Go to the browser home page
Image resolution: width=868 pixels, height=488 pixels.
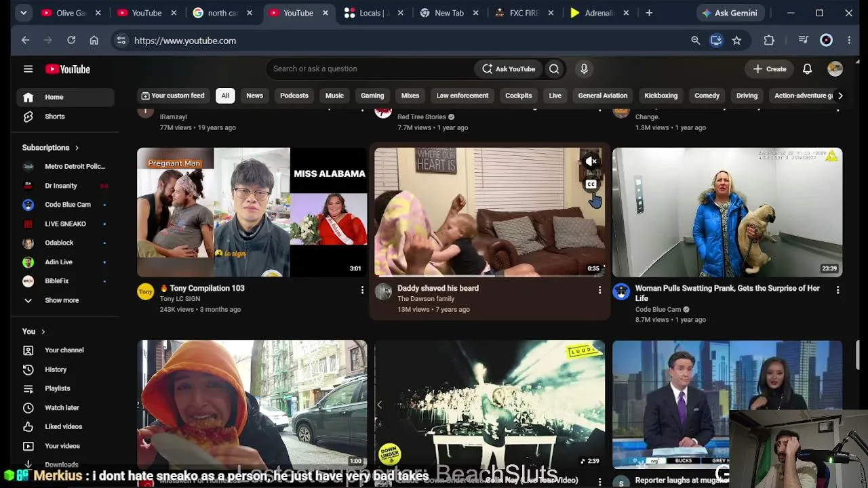[94, 41]
